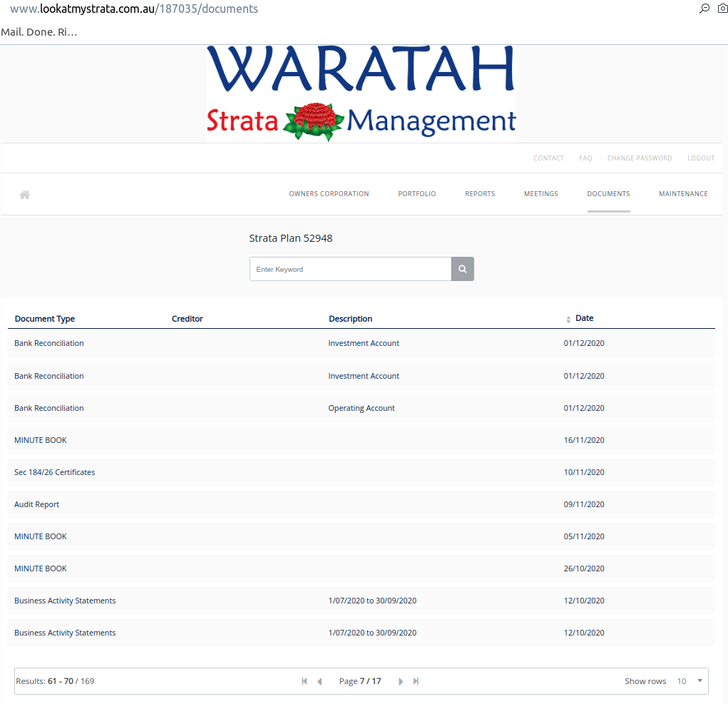Viewport: 728px width, 704px height.
Task: Sort documents by the Date sort arrows
Action: (x=568, y=319)
